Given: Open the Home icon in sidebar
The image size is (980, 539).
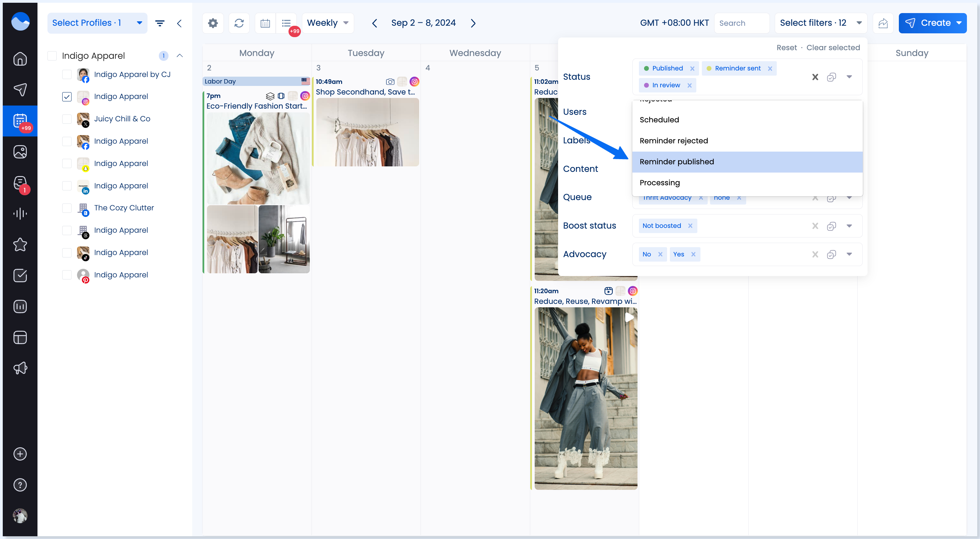Looking at the screenshot, I should tap(20, 58).
